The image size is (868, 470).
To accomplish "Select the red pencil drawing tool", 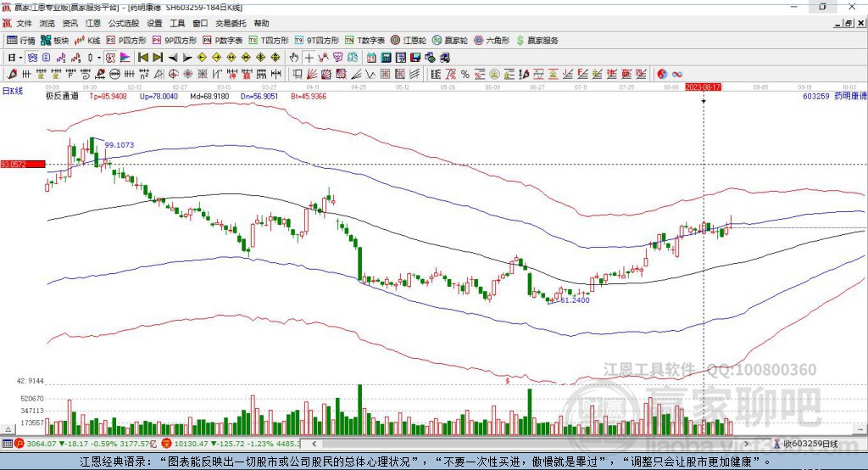I will 12,75.
